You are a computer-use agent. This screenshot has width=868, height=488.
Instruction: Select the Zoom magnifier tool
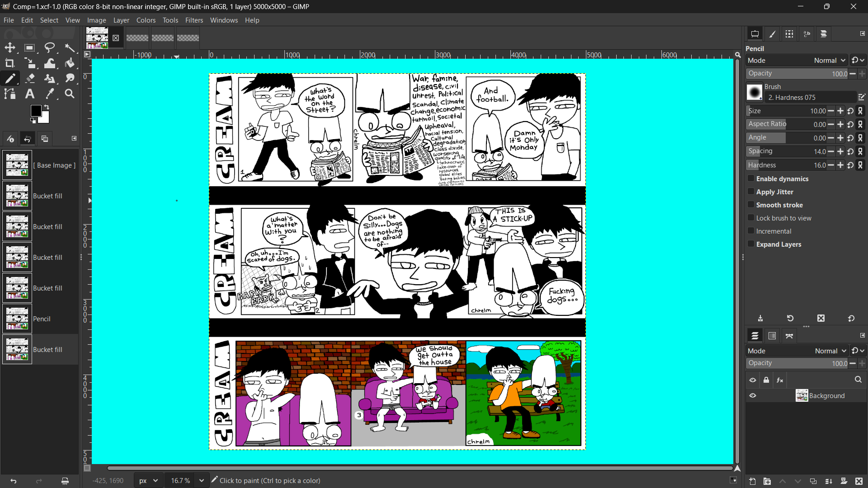tap(70, 94)
